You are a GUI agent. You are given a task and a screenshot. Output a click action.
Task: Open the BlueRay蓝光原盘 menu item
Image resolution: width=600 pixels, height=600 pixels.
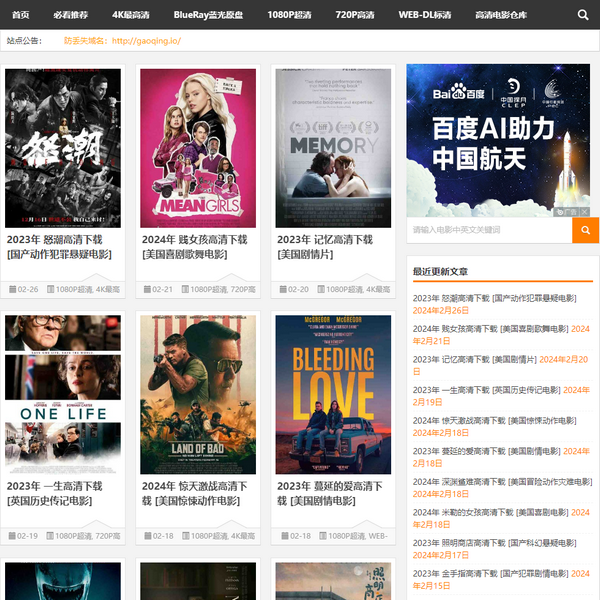click(208, 15)
